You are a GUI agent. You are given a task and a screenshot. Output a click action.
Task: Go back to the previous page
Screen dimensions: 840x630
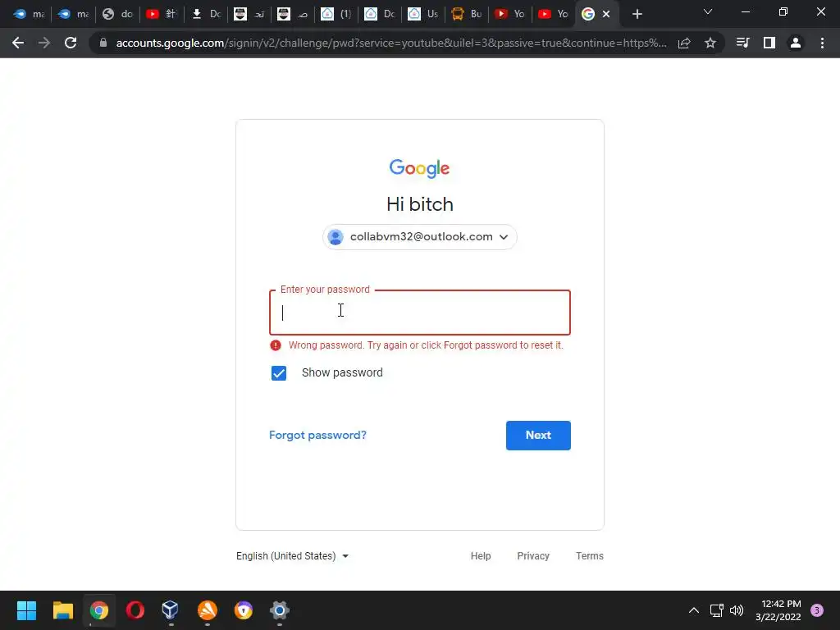tap(18, 43)
